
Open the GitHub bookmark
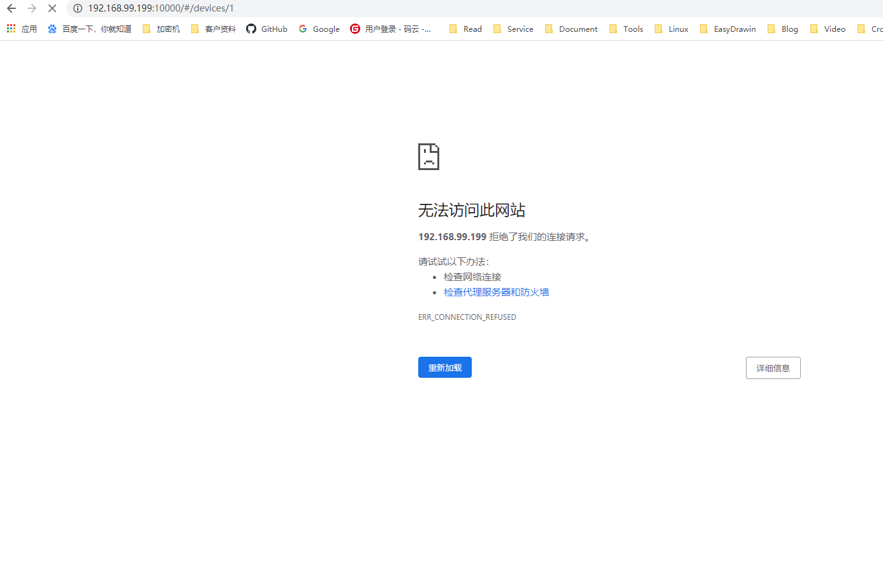tap(266, 29)
